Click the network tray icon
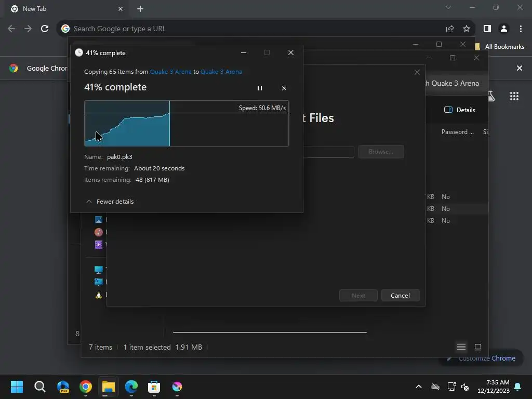532x399 pixels. click(451, 387)
